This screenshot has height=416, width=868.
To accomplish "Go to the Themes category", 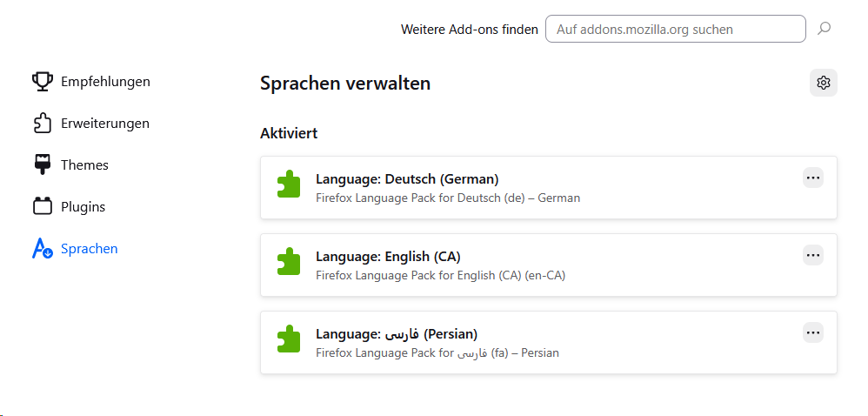I will pyautogui.click(x=84, y=164).
